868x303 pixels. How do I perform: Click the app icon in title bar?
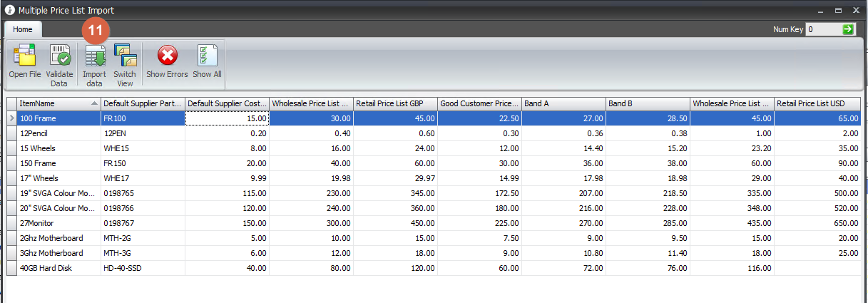9,10
